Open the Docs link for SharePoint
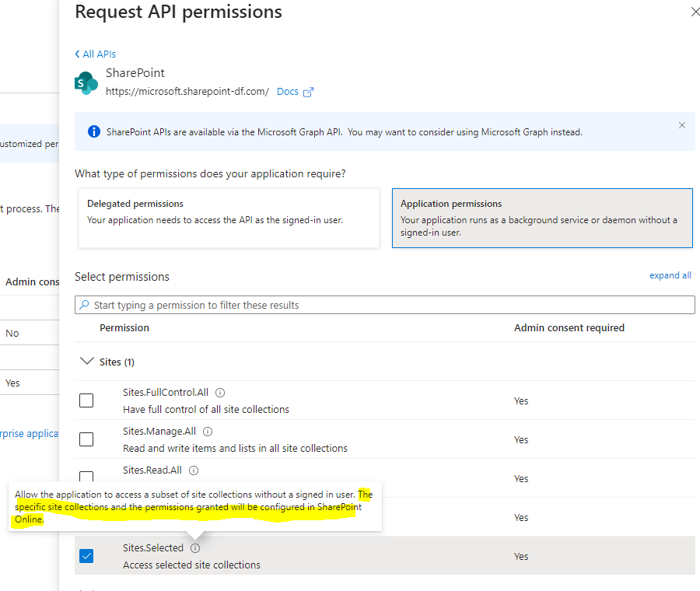 point(288,92)
